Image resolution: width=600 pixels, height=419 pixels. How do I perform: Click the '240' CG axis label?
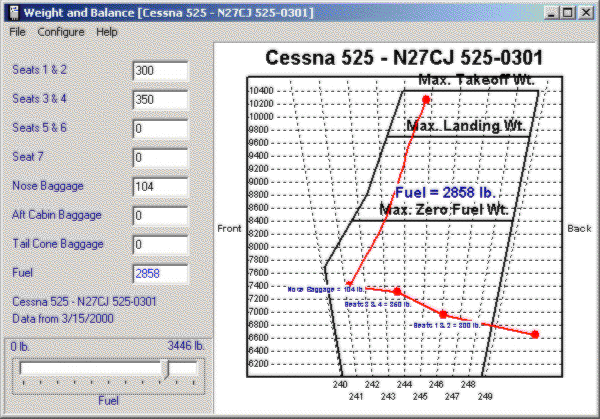pyautogui.click(x=340, y=385)
